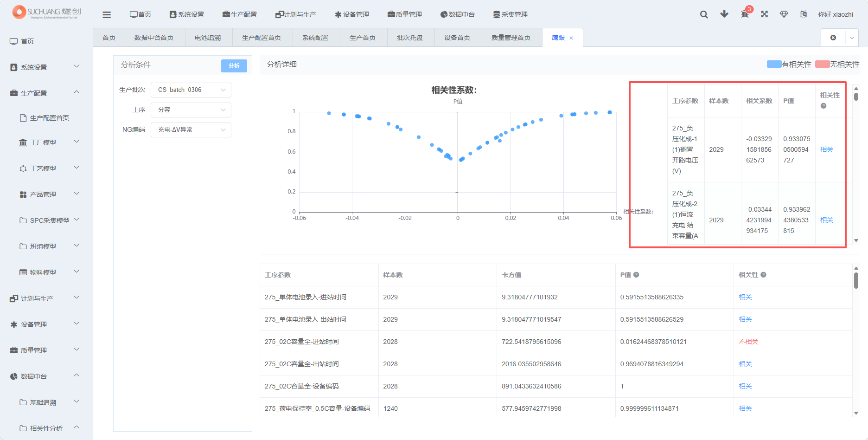The width and height of the screenshot is (868, 440).
Task: Click the download arrow icon
Action: click(x=724, y=14)
